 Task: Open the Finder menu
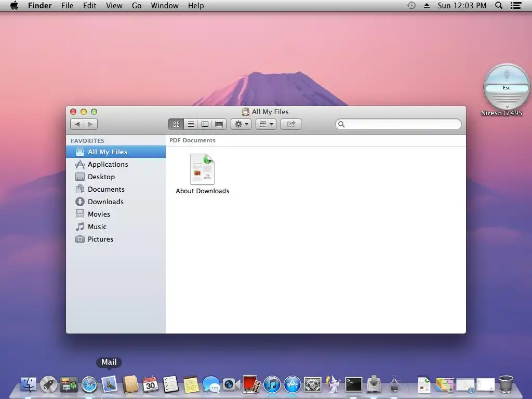(x=39, y=6)
